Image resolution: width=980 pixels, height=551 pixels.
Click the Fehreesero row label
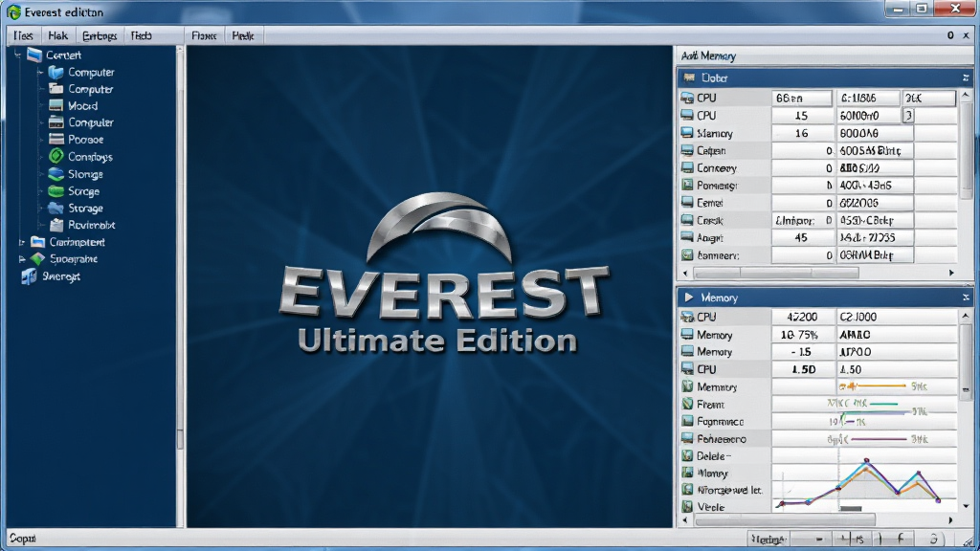pos(721,439)
